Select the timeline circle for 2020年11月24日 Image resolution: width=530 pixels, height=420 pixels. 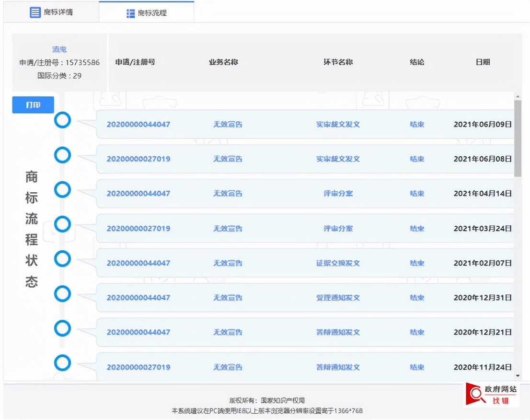click(62, 363)
